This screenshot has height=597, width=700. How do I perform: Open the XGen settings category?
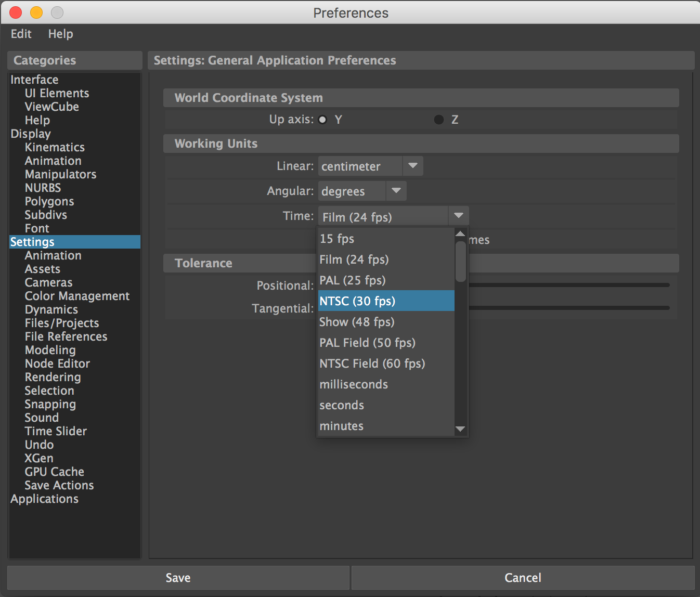pyautogui.click(x=39, y=458)
